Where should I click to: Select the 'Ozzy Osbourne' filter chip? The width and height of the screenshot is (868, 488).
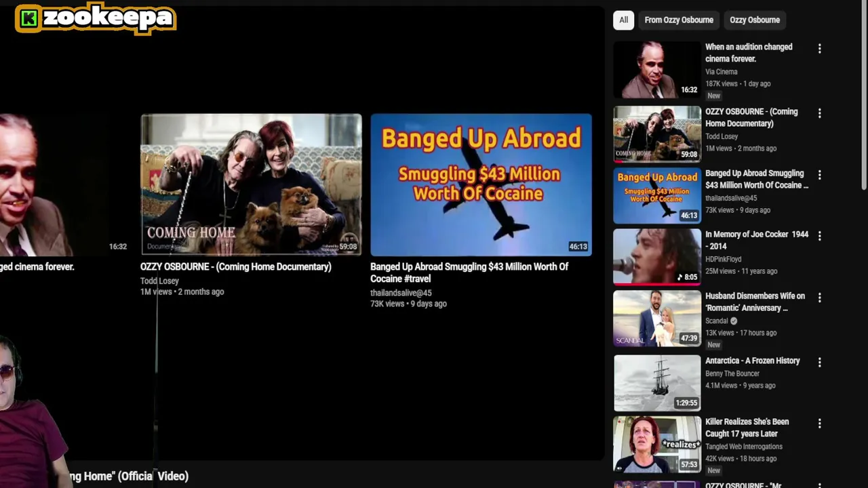755,20
